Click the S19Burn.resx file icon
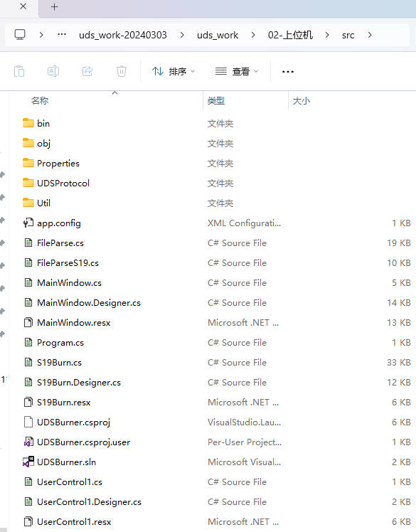 pos(28,402)
